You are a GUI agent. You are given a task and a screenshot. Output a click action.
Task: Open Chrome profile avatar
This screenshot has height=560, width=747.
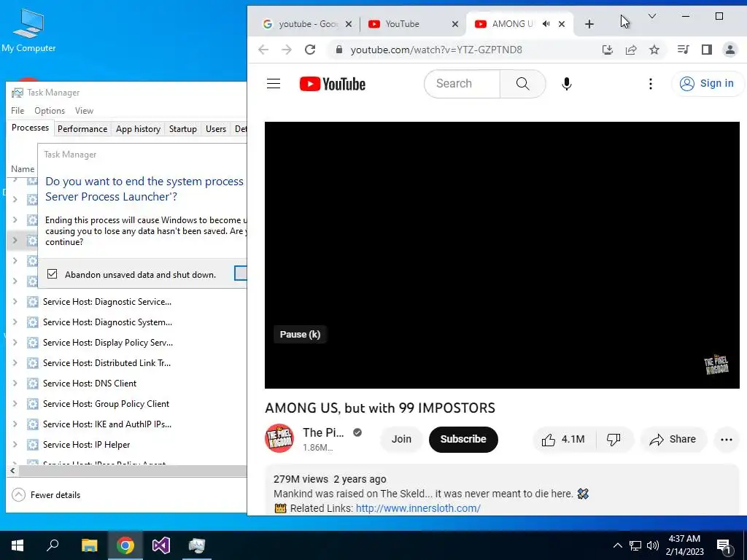(x=729, y=50)
